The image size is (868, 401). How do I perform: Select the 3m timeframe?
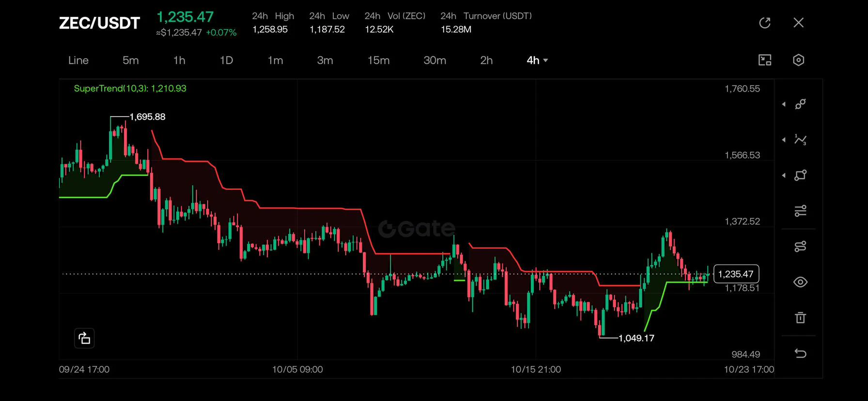[325, 60]
